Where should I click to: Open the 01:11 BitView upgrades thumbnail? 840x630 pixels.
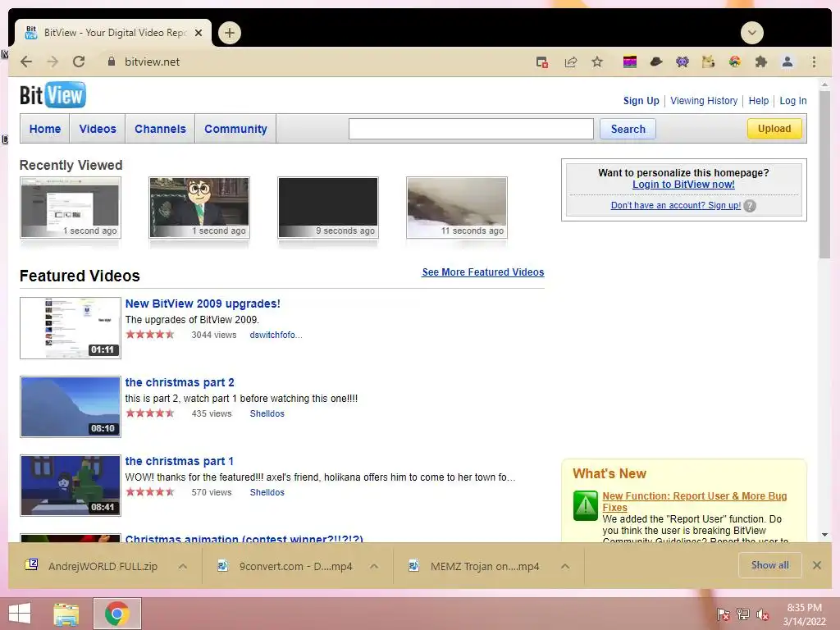(x=71, y=328)
